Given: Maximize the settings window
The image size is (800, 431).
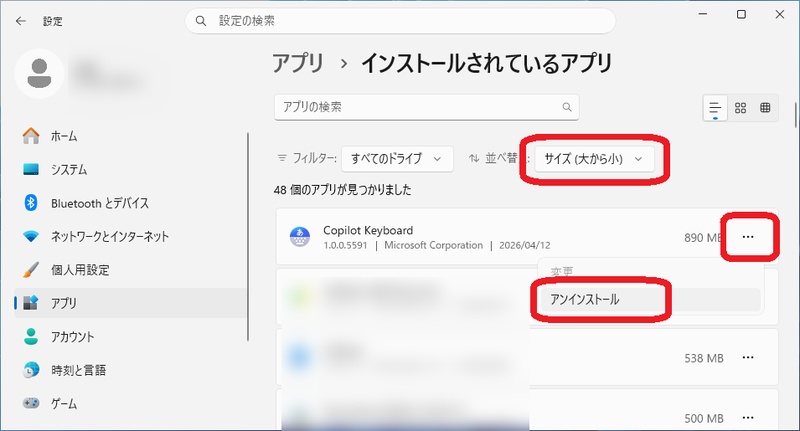Looking at the screenshot, I should pos(741,14).
